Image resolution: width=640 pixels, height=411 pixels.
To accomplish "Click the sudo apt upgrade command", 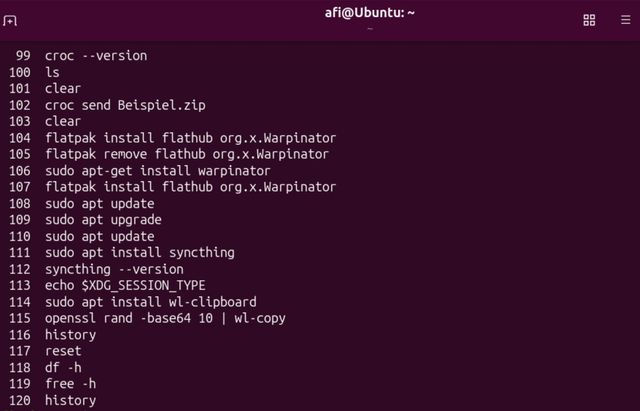I will [103, 220].
